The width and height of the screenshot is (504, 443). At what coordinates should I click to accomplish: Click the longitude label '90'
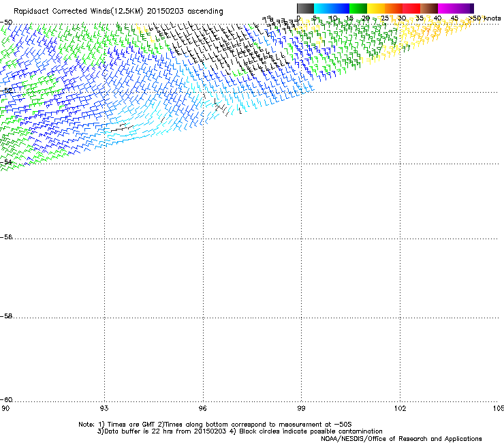5,408
